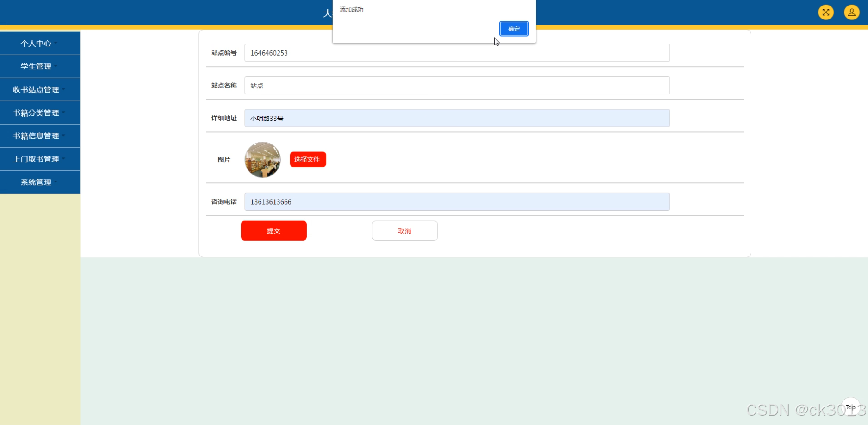Viewport: 868px width, 425px height.
Task: Click the fullscreen toggle icon in header
Action: click(826, 12)
